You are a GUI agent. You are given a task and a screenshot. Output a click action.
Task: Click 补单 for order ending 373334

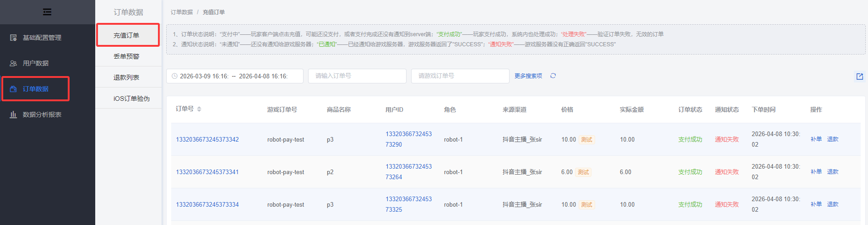coord(816,204)
